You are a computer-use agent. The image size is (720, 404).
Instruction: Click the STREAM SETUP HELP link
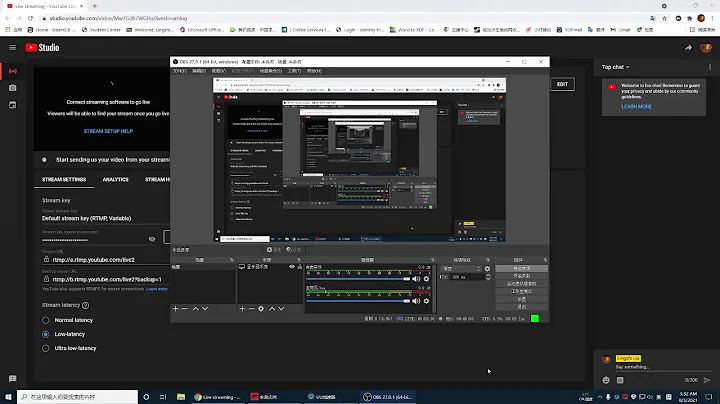pyautogui.click(x=108, y=131)
